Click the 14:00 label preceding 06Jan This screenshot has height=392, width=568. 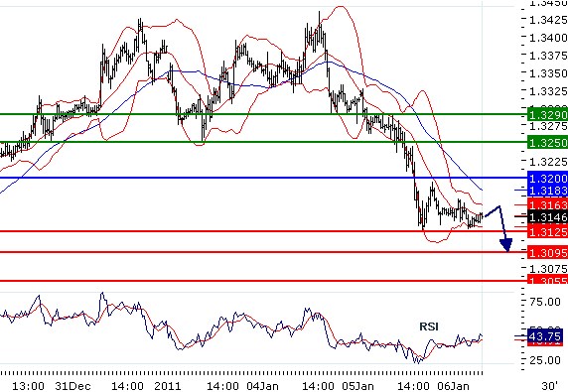[413, 386]
